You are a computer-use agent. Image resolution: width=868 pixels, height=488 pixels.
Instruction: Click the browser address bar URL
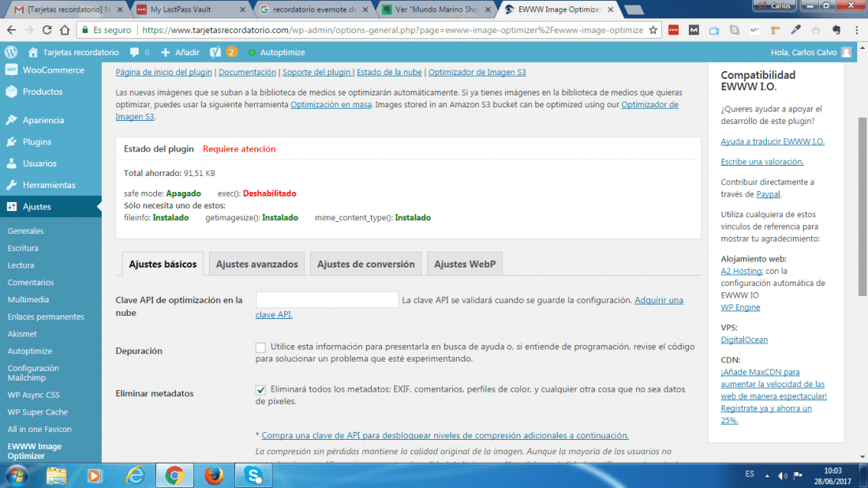(392, 30)
